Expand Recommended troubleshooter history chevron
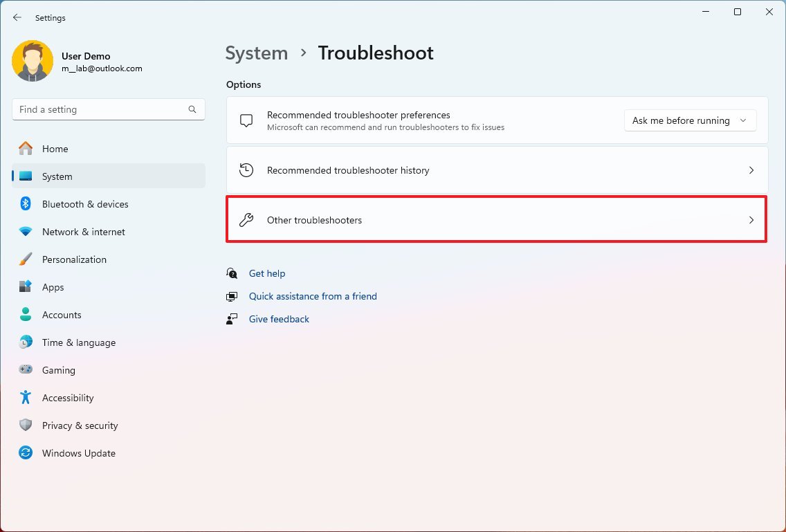Image resolution: width=786 pixels, height=532 pixels. 751,170
